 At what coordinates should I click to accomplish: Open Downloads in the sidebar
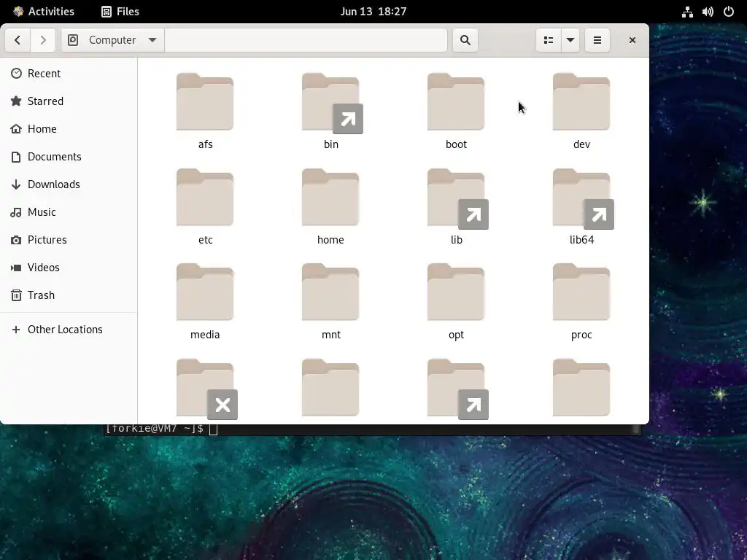coord(69,184)
